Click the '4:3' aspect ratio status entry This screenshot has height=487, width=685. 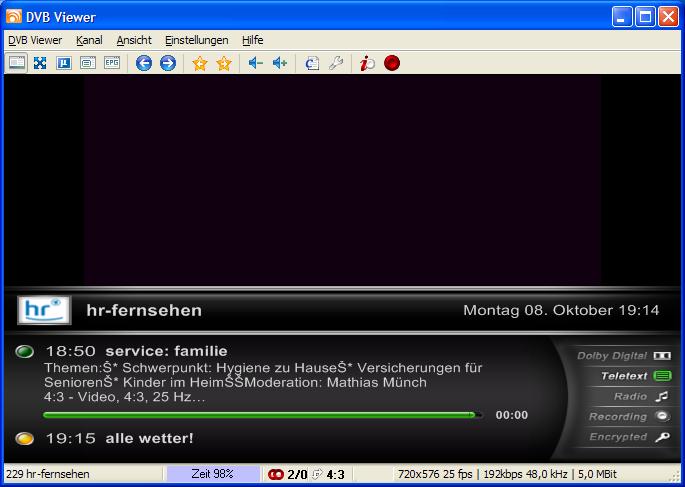[x=336, y=474]
